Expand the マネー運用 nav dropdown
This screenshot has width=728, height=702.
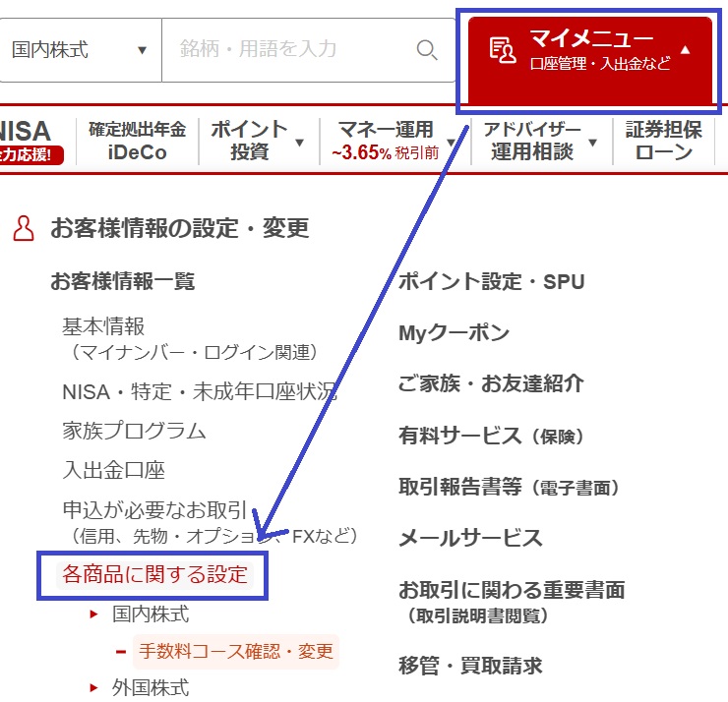tap(451, 143)
